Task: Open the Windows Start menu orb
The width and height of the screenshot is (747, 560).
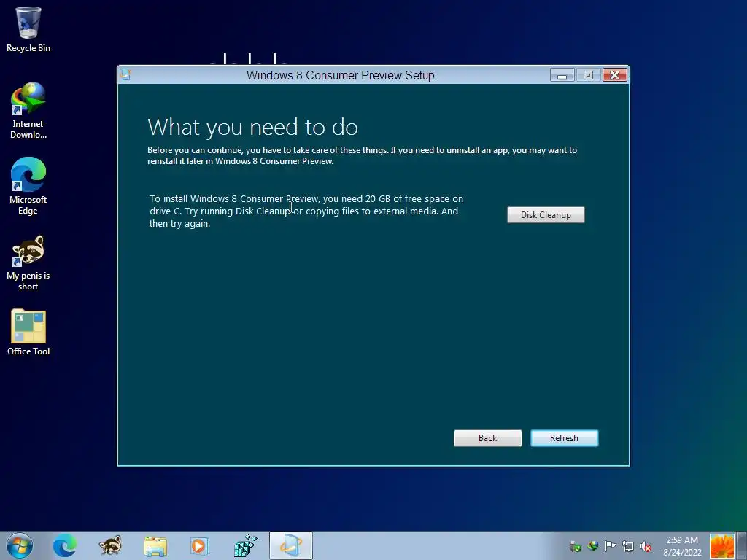Action: [x=20, y=545]
